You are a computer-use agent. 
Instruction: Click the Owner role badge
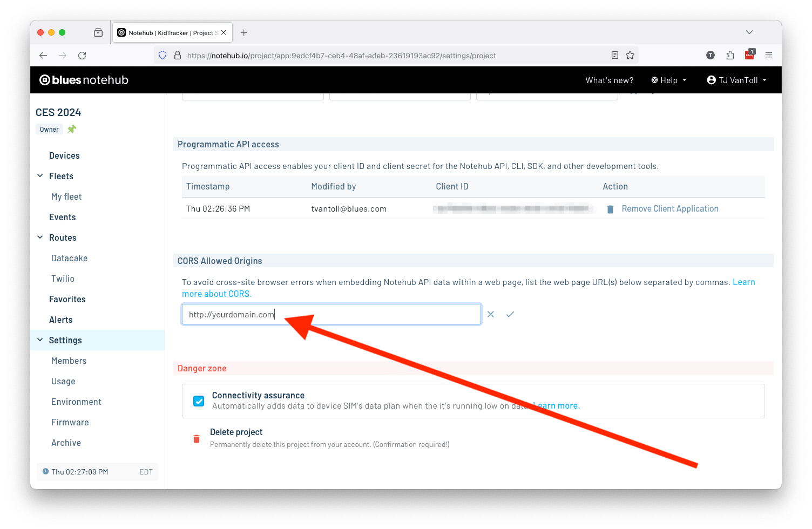49,130
